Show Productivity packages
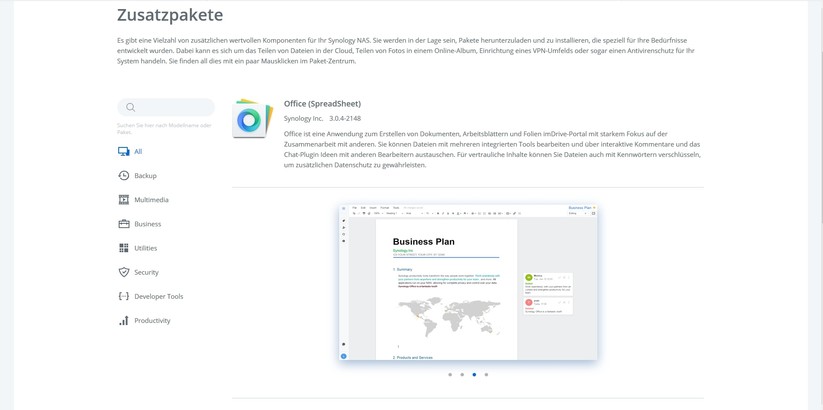The width and height of the screenshot is (823, 410). (152, 321)
